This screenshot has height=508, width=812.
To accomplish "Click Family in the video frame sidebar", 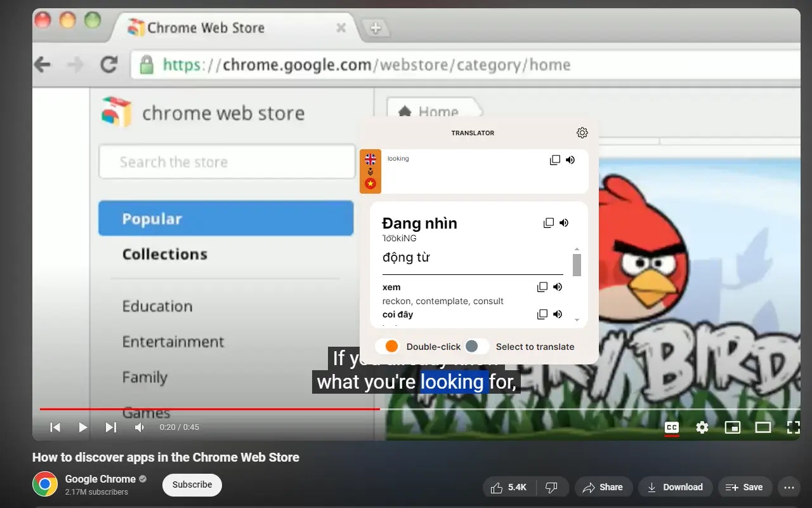I will click(145, 377).
